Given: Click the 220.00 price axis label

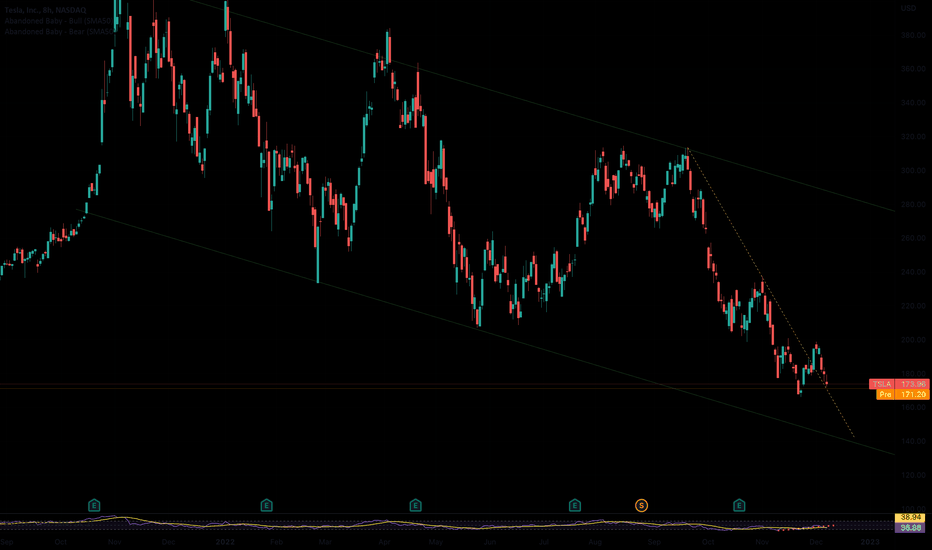Looking at the screenshot, I should click(x=913, y=306).
